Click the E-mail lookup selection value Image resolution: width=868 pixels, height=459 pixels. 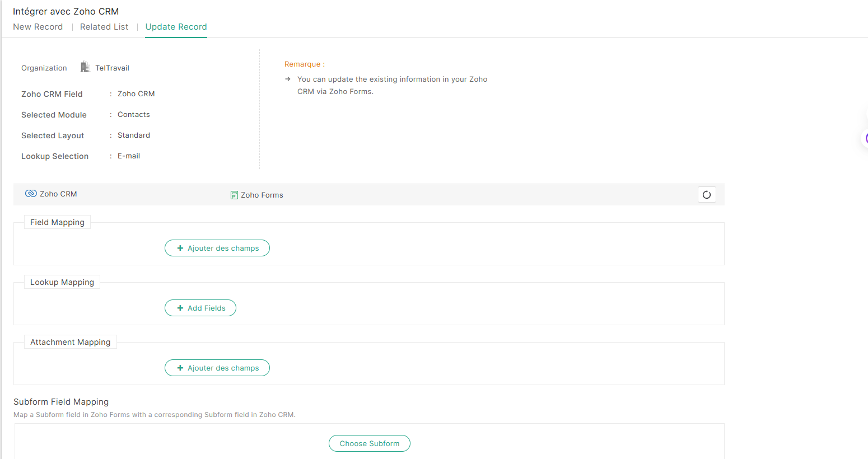pos(129,156)
